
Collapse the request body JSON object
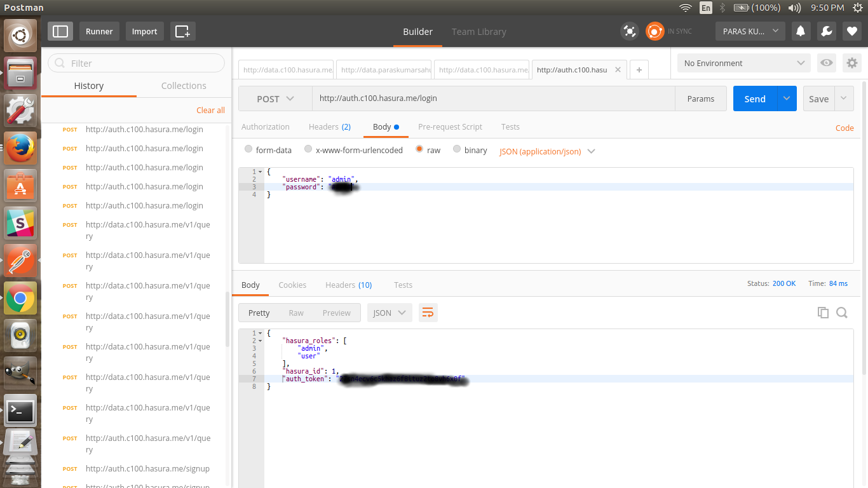pyautogui.click(x=260, y=172)
